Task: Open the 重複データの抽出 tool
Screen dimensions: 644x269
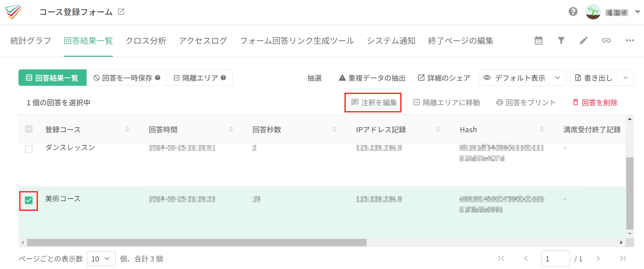Action: tap(372, 78)
